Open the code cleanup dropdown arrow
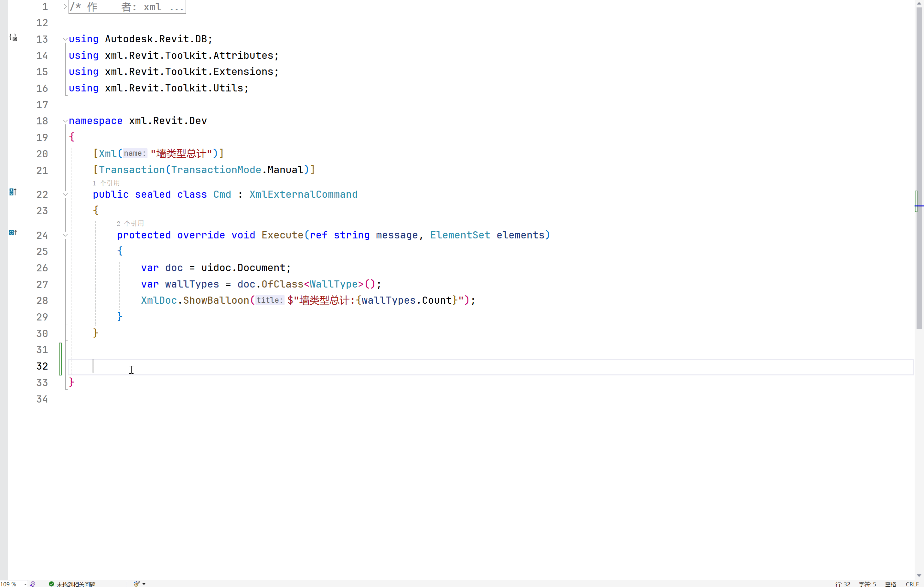 coord(144,583)
